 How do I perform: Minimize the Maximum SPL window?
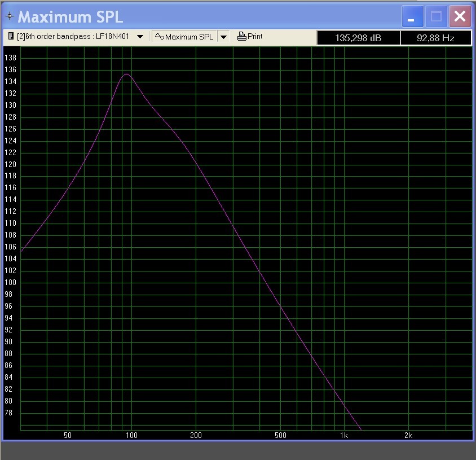pyautogui.click(x=412, y=16)
